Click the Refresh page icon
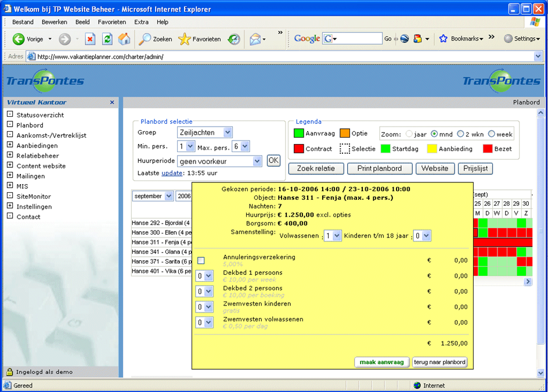This screenshot has height=392, width=548. click(107, 39)
